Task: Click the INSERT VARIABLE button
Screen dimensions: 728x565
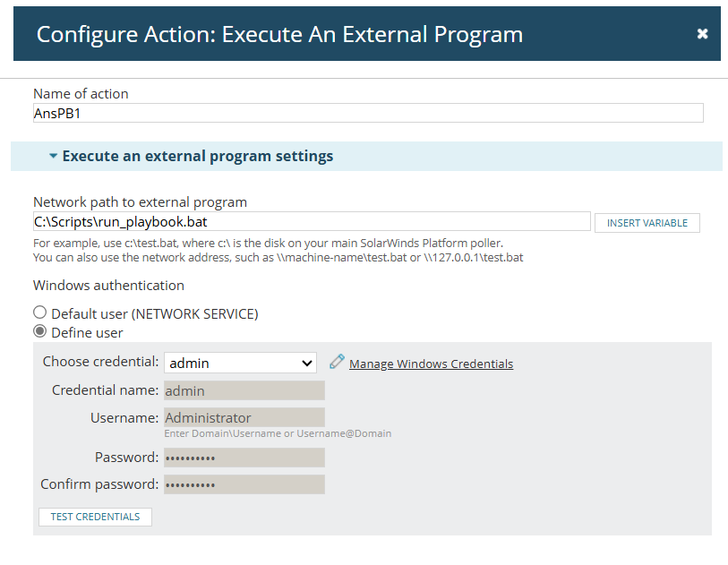Action: [x=647, y=223]
